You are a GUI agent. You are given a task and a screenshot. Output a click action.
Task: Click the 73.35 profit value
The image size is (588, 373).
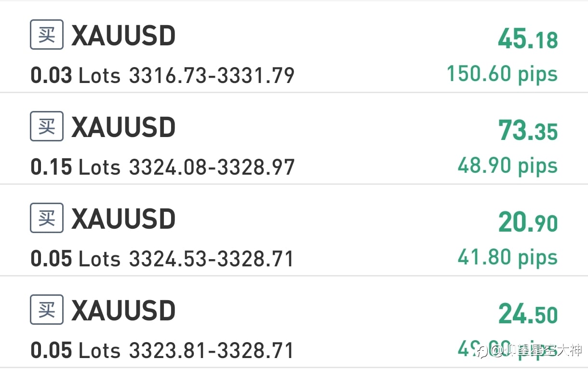coord(528,131)
